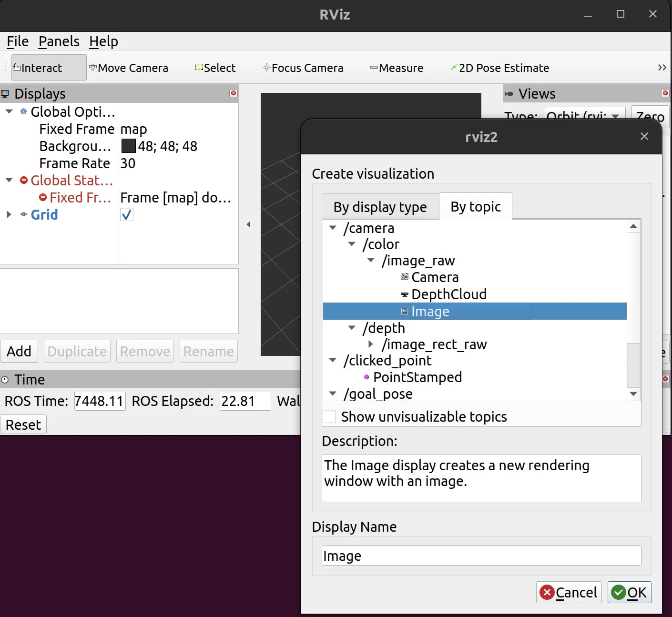Collapse the Global Status tree node
The image size is (672, 617).
(x=9, y=180)
